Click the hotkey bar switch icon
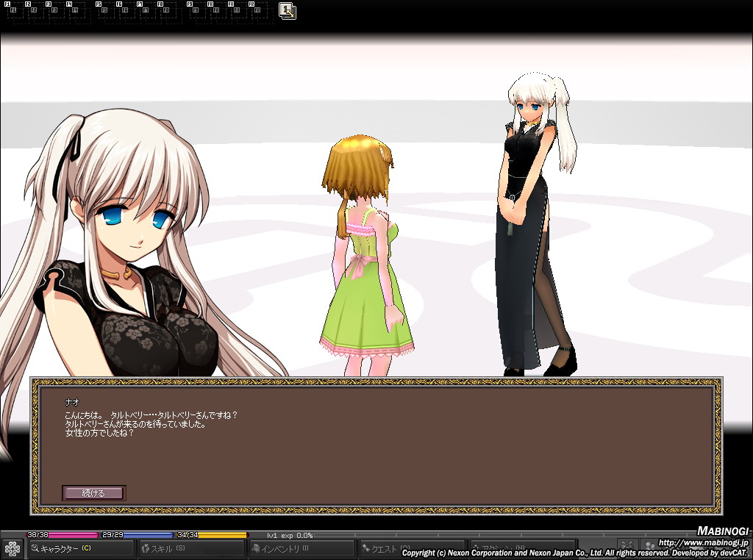Viewport: 753px width, 560px height. pyautogui.click(x=288, y=11)
